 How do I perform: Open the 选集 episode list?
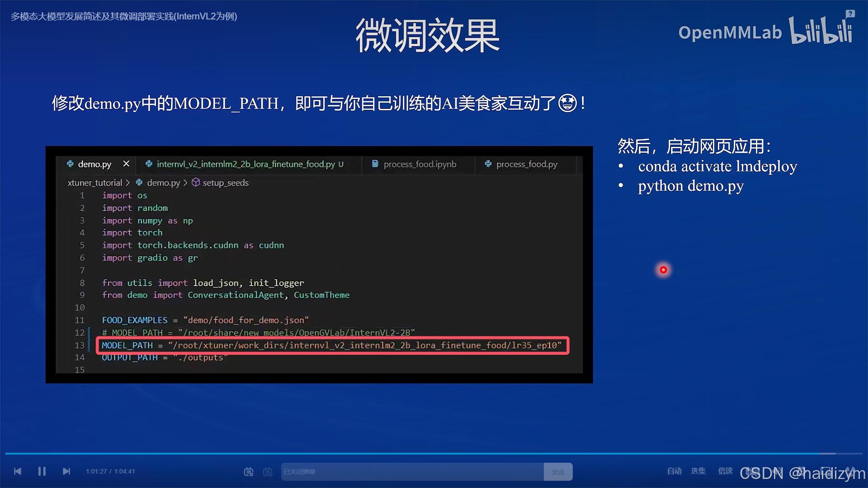point(698,471)
